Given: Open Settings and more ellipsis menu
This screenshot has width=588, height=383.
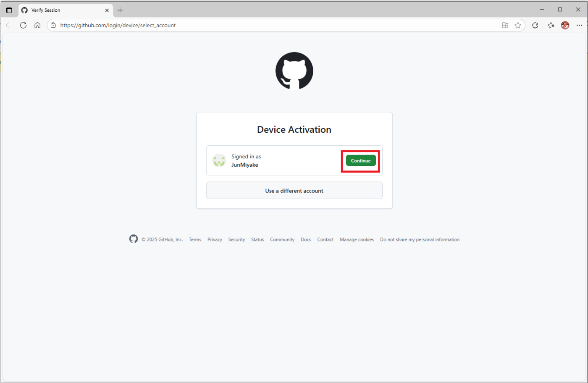Looking at the screenshot, I should coord(579,25).
